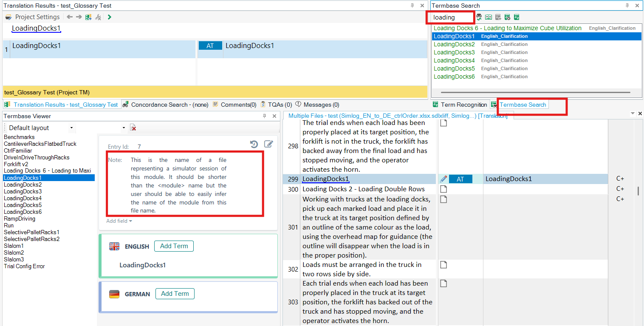644x326 pixels.
Task: Open the Messages (0) tab
Action: coord(317,105)
